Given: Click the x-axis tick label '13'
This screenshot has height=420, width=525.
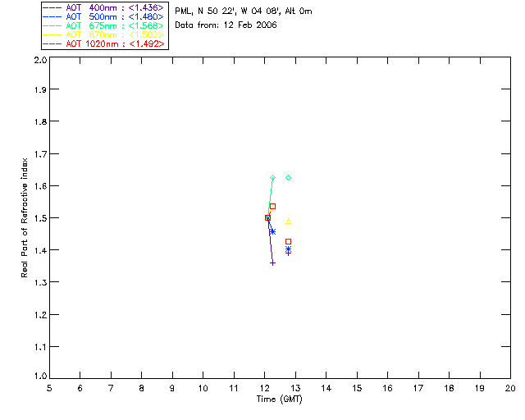Looking at the screenshot, I should tap(295, 388).
